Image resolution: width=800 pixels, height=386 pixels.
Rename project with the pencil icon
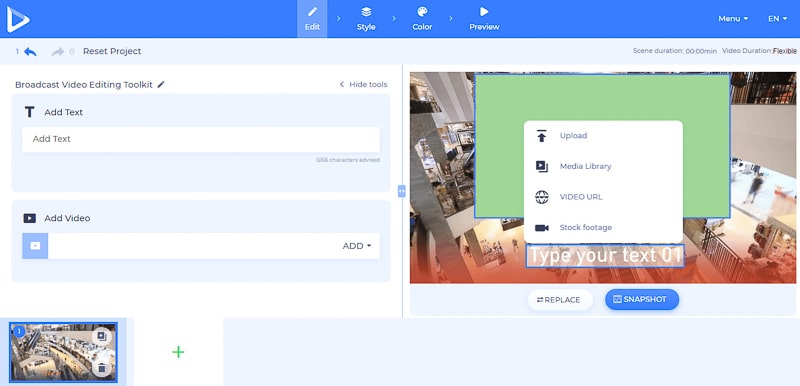161,85
